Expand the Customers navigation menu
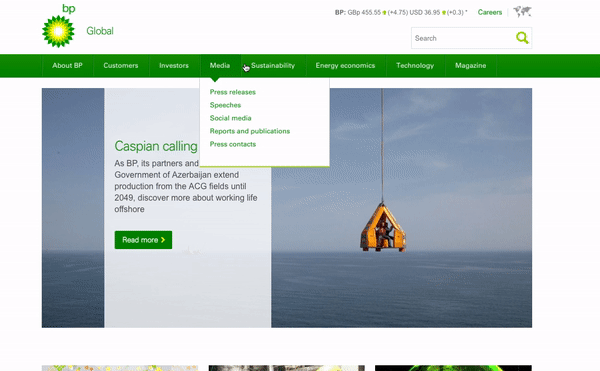 click(121, 65)
